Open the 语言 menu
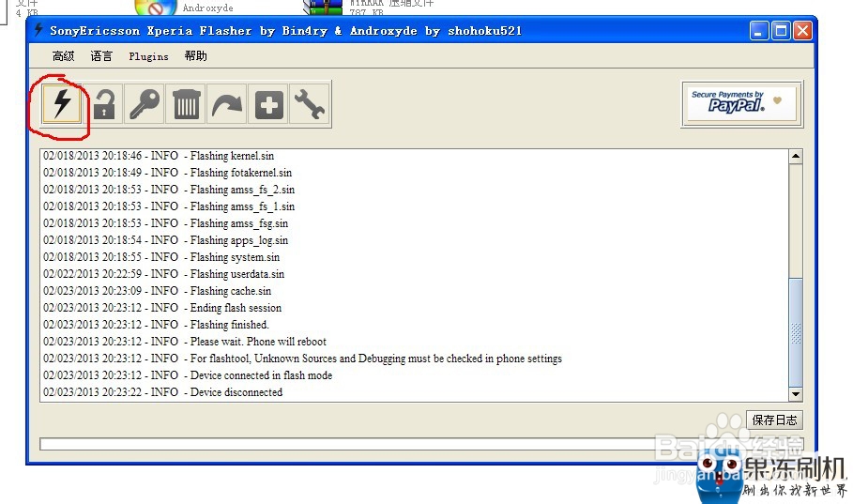 (101, 56)
